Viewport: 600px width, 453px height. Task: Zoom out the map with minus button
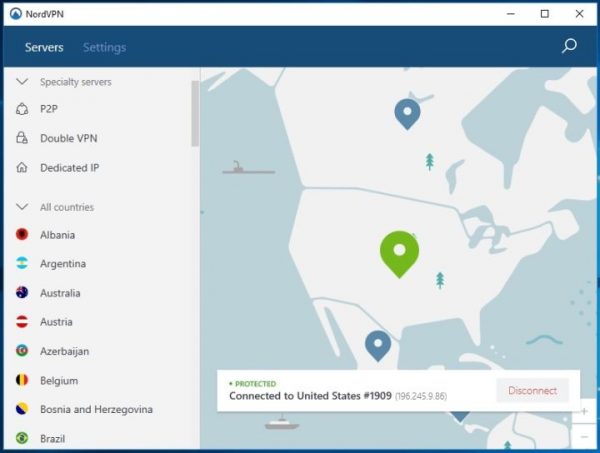(584, 437)
